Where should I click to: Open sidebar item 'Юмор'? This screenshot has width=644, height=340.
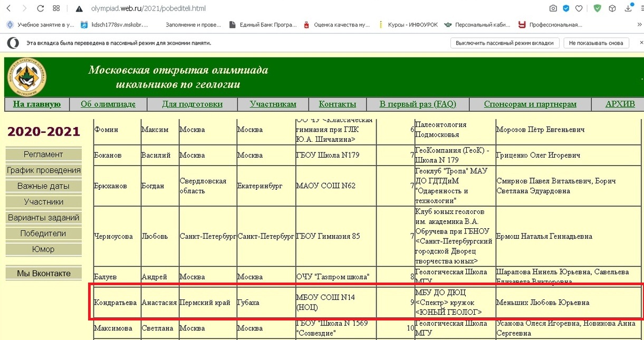[x=43, y=249]
